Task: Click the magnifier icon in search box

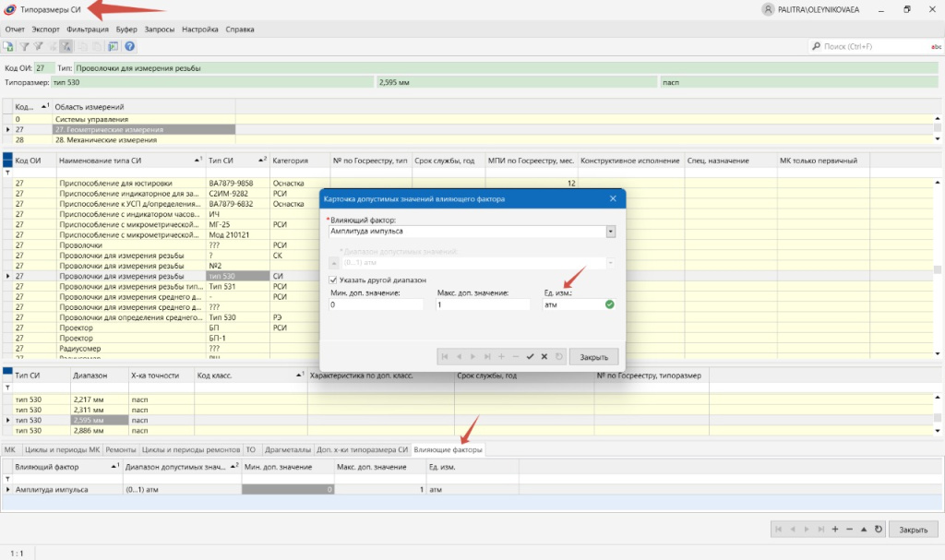Action: pos(816,46)
